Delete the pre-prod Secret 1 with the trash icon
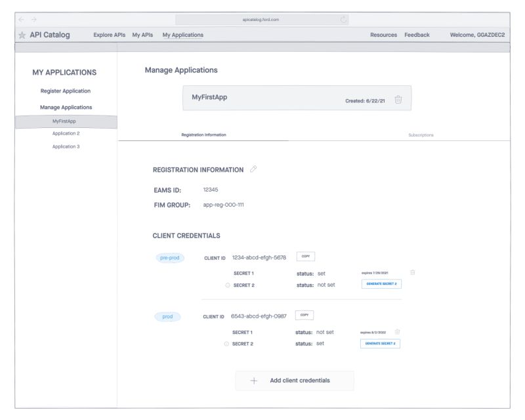Screen dimensions: 525x420 pyautogui.click(x=413, y=272)
